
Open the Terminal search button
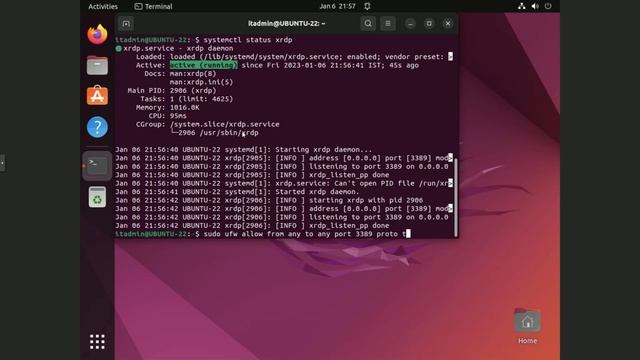pyautogui.click(x=368, y=23)
